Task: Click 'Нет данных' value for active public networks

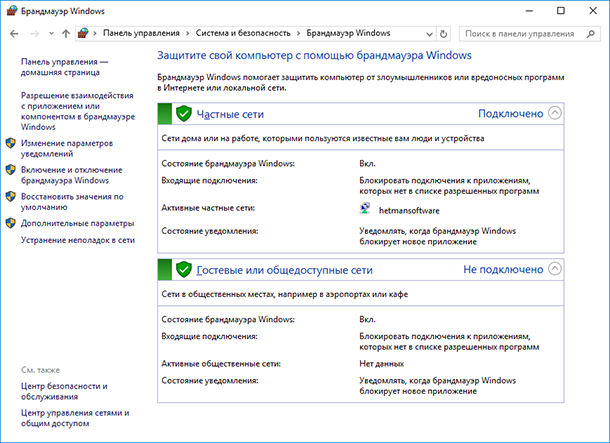Action: pyautogui.click(x=381, y=364)
